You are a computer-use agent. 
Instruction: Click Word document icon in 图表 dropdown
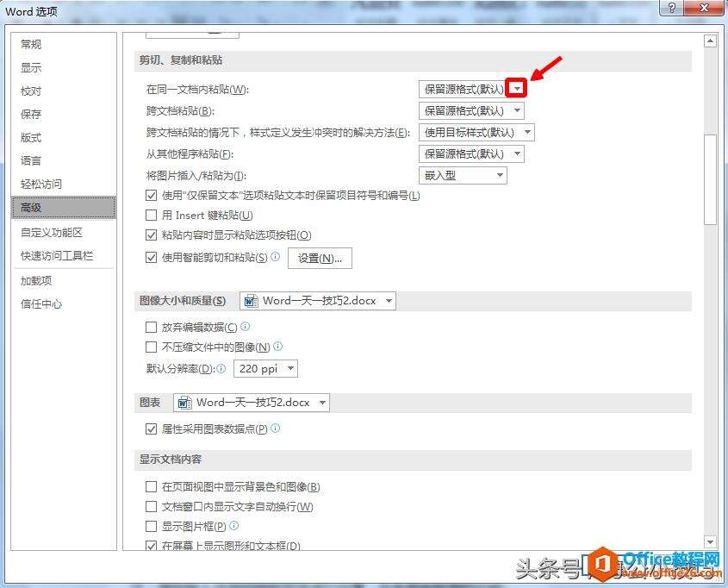pyautogui.click(x=184, y=403)
